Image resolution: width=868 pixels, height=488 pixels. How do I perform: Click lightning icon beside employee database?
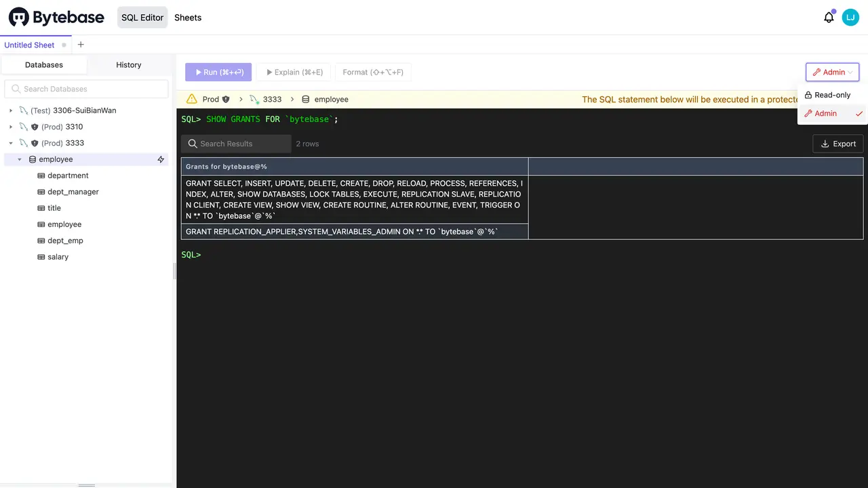pos(161,159)
